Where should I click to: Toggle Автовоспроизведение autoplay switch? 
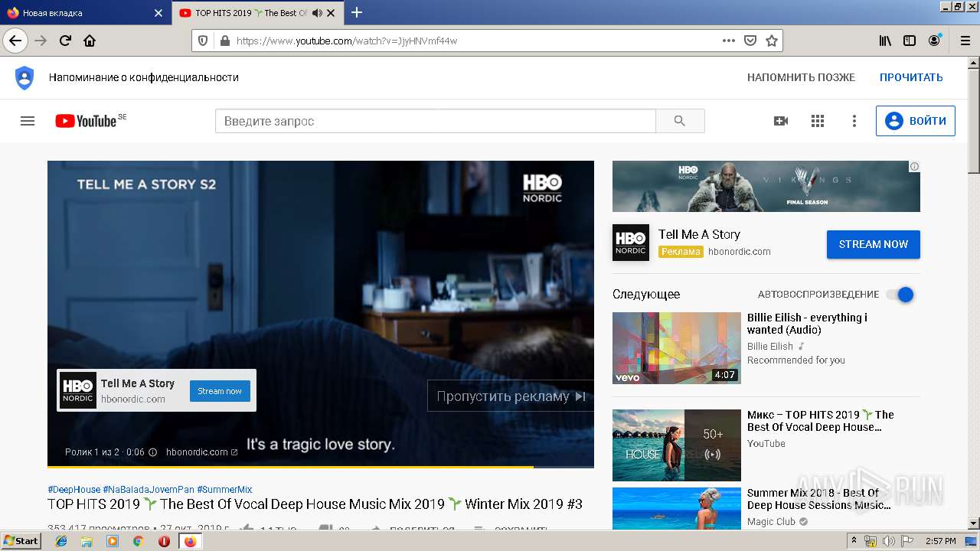[x=900, y=295]
